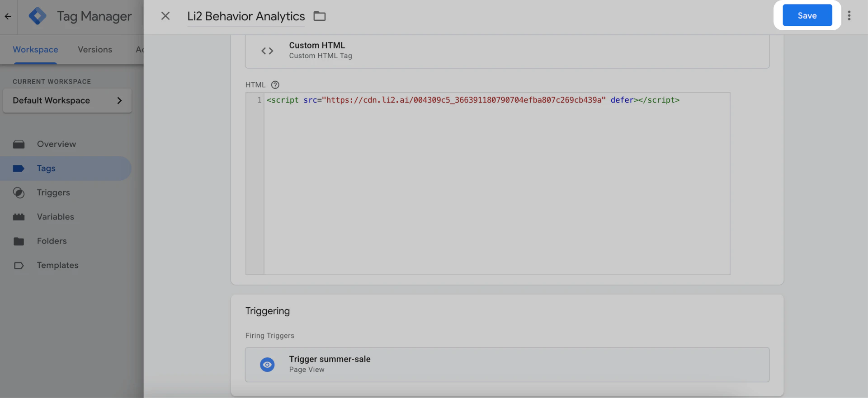Viewport: 868px width, 398px height.
Task: Click the Triggering section heading
Action: click(268, 311)
